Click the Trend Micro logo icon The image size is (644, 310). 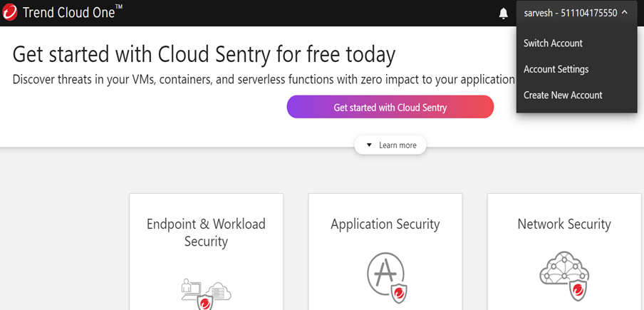10,13
